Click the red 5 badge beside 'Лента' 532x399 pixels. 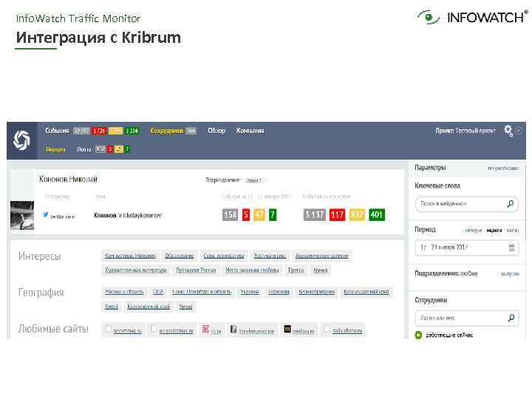[x=110, y=149]
